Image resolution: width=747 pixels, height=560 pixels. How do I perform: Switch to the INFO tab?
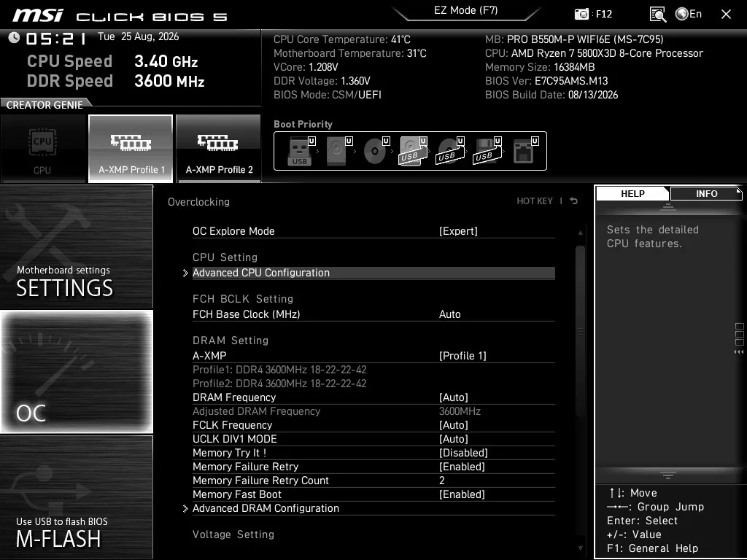706,193
